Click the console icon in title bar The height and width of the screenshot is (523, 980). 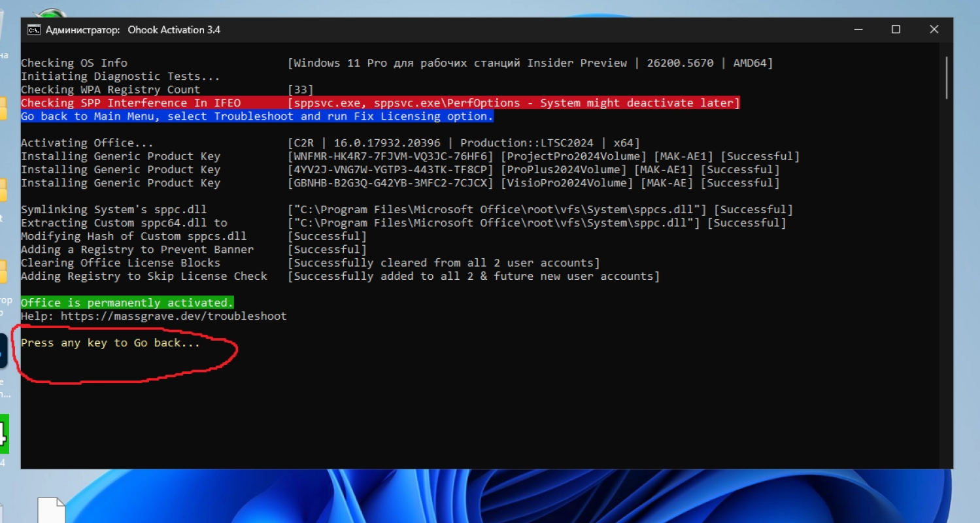click(33, 30)
